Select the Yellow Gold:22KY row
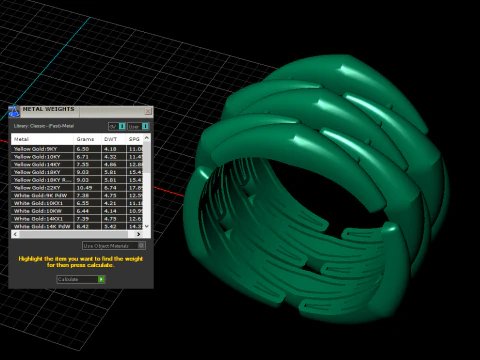Viewport: 480px width, 360px height. (77, 188)
